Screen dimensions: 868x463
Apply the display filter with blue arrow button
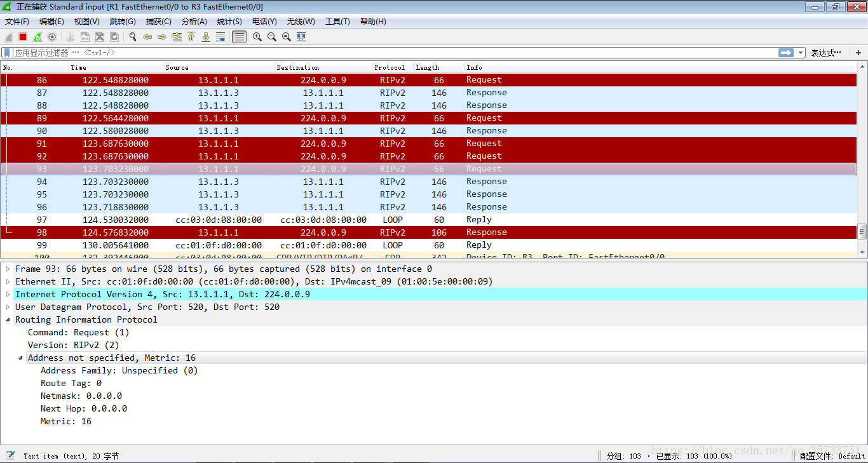[787, 53]
